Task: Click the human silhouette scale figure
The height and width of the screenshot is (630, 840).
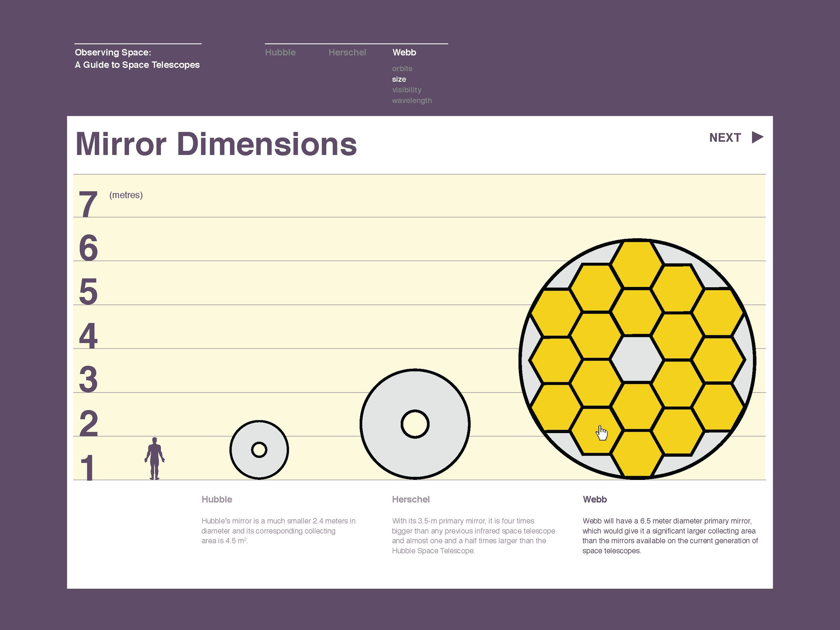Action: 155,458
